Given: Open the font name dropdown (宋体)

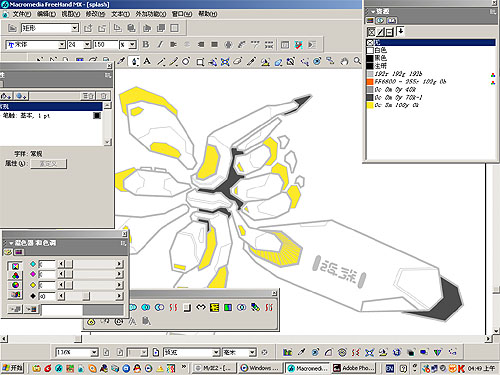Looking at the screenshot, I should click(62, 44).
